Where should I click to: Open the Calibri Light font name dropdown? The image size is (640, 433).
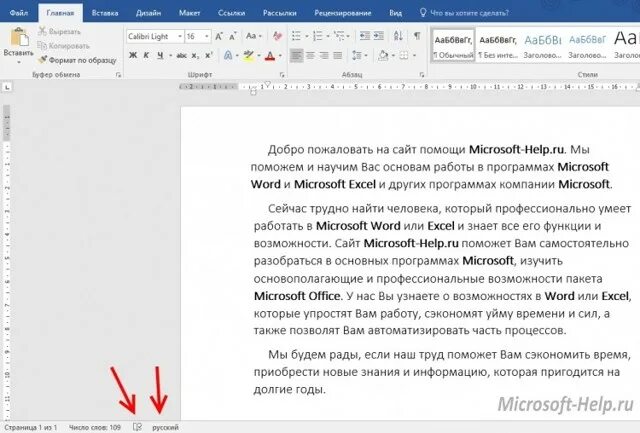180,36
